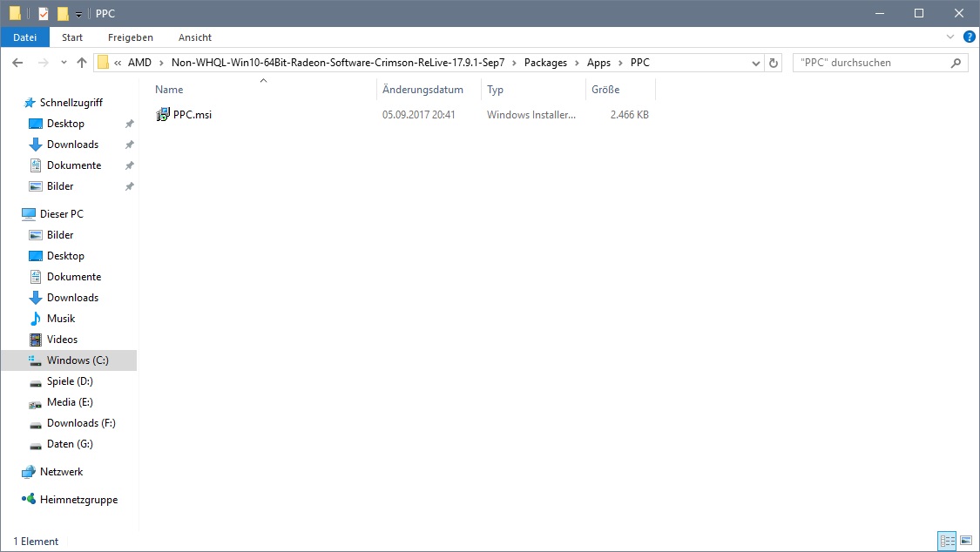
Task: Open the Ansicht ribbon tab
Action: (x=195, y=37)
